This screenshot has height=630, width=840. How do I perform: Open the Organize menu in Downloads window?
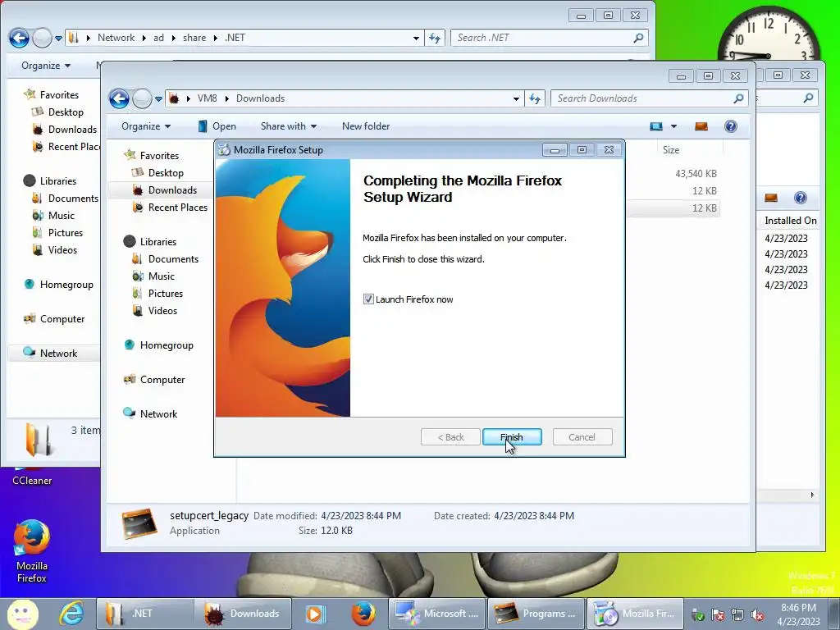point(146,126)
